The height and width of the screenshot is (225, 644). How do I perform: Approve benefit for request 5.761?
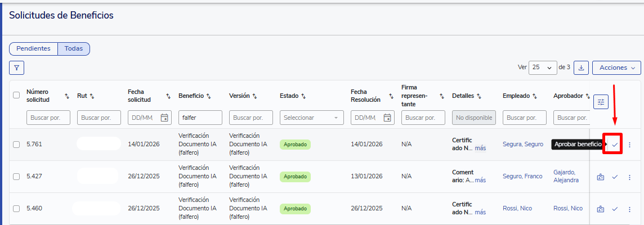tap(615, 145)
